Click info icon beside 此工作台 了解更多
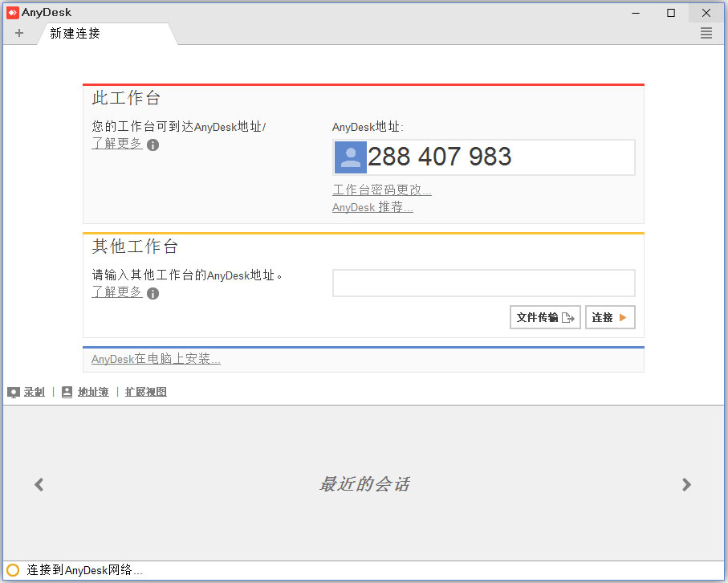This screenshot has width=728, height=583. [153, 145]
